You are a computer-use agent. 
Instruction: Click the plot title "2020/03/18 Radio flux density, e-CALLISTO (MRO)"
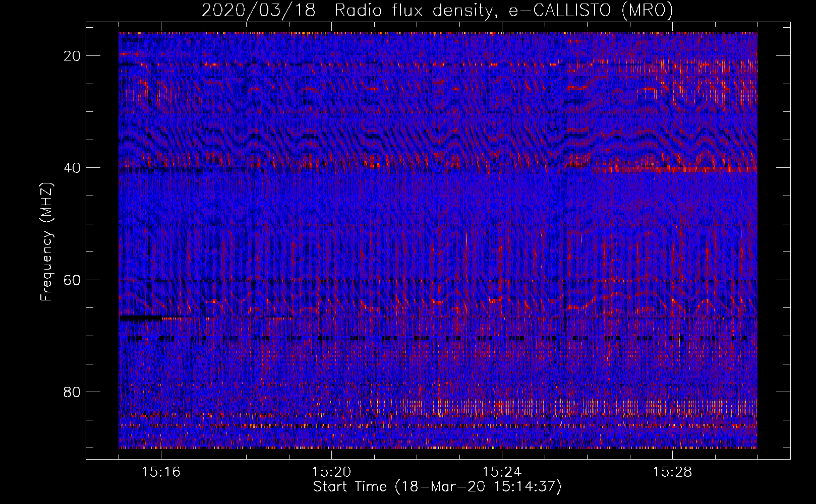tap(437, 10)
